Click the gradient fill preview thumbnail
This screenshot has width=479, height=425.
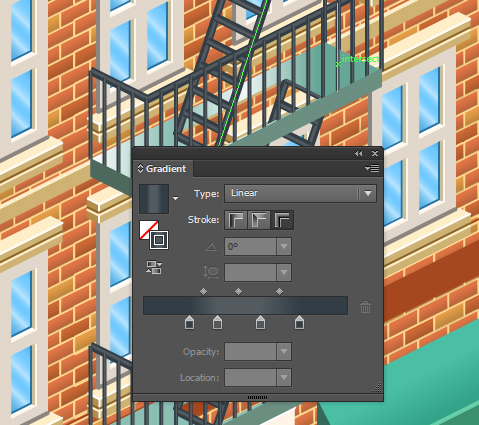click(154, 199)
